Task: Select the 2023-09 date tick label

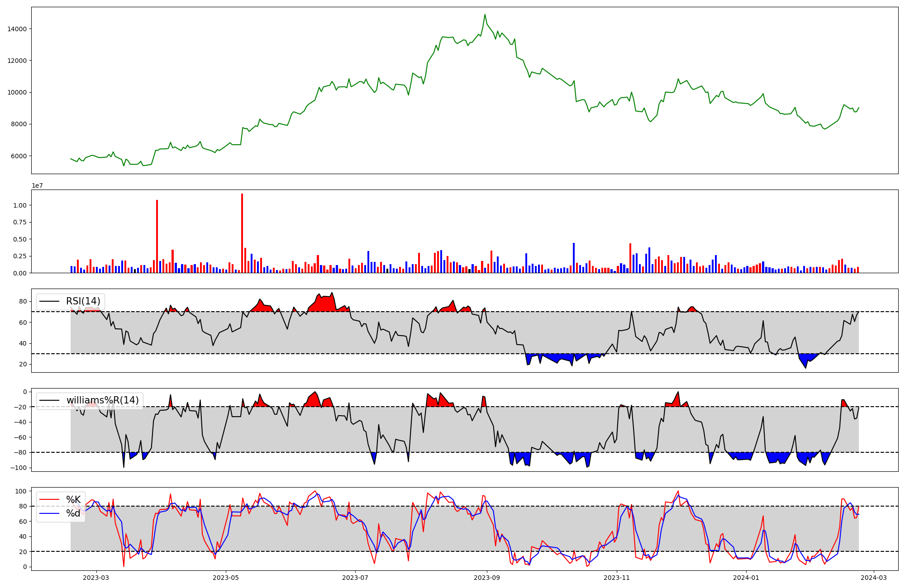Action: [x=487, y=578]
